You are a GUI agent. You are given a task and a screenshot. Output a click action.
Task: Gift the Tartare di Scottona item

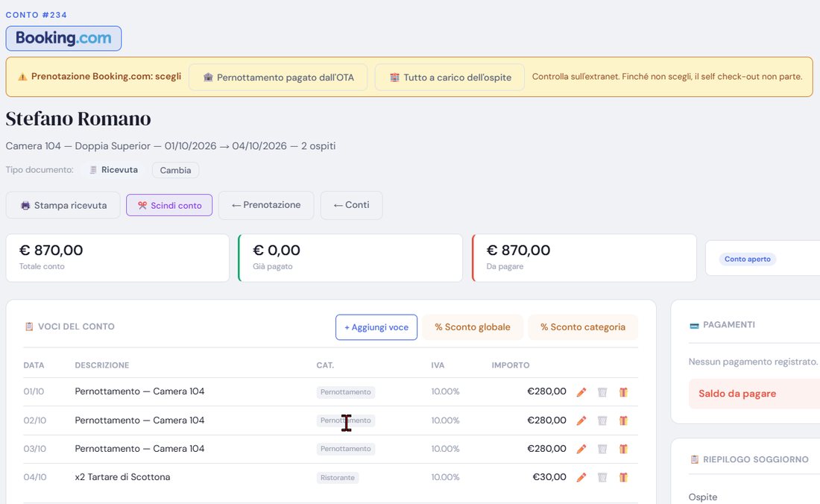click(623, 477)
